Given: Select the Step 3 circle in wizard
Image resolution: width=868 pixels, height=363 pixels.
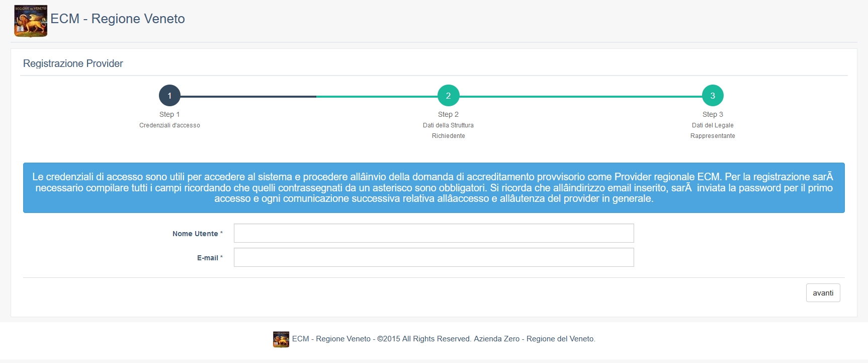Looking at the screenshot, I should (x=713, y=96).
